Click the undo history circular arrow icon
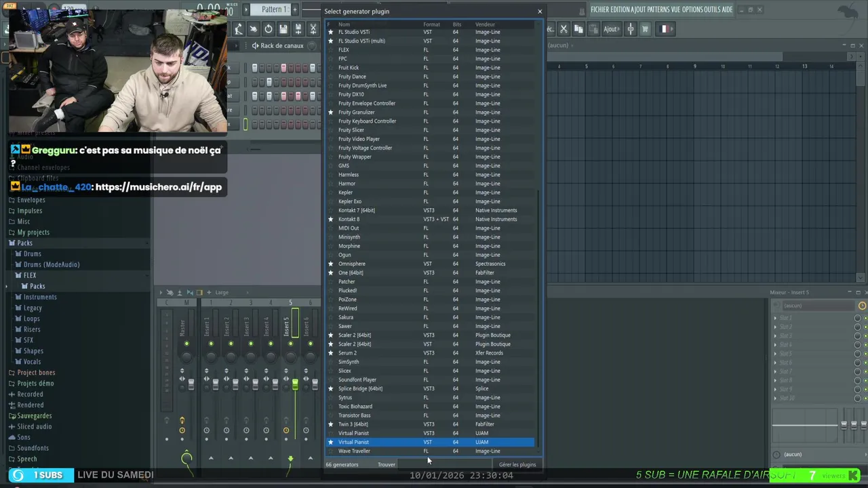The width and height of the screenshot is (868, 488). tap(269, 29)
